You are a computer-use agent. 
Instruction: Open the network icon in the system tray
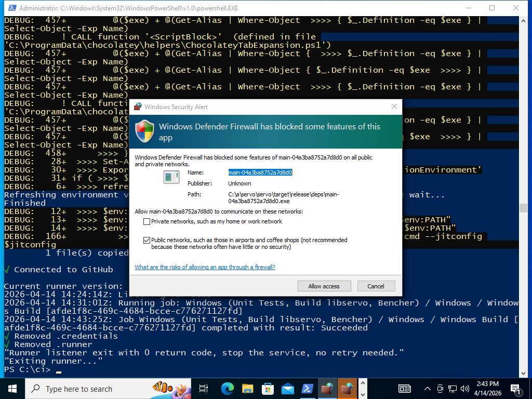453,389
